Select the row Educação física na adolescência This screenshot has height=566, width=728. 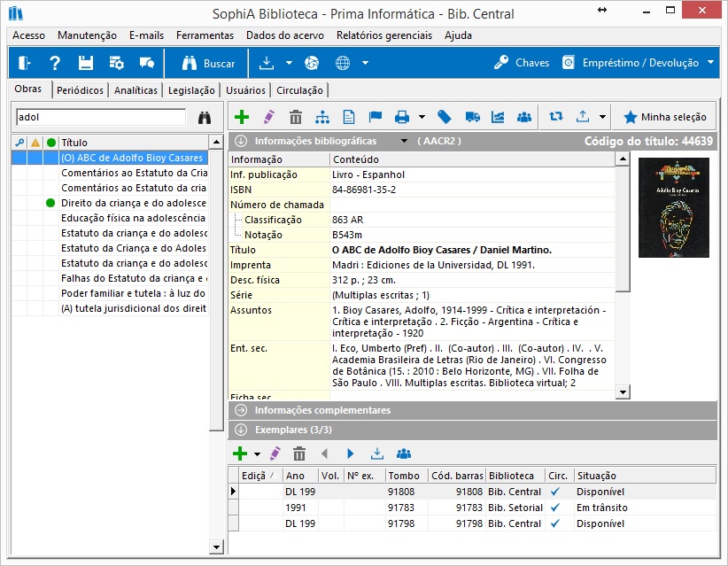(x=110, y=218)
